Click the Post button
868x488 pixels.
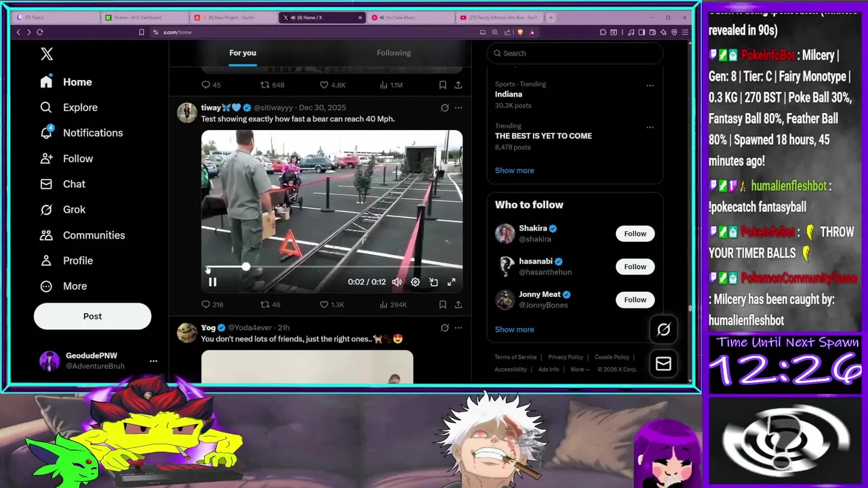coord(92,316)
